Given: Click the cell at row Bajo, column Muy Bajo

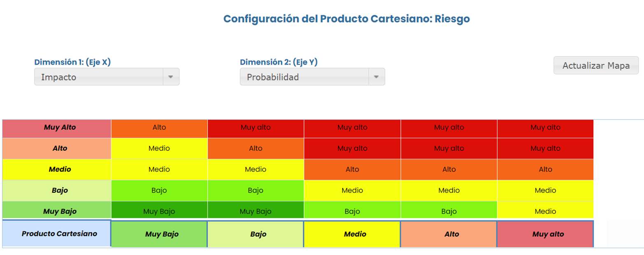Looking at the screenshot, I should 159,191.
